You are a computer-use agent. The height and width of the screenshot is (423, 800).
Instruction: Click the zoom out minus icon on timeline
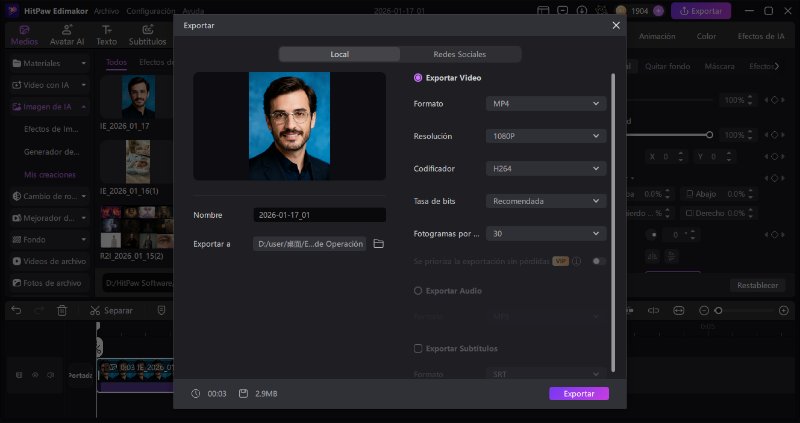click(704, 310)
